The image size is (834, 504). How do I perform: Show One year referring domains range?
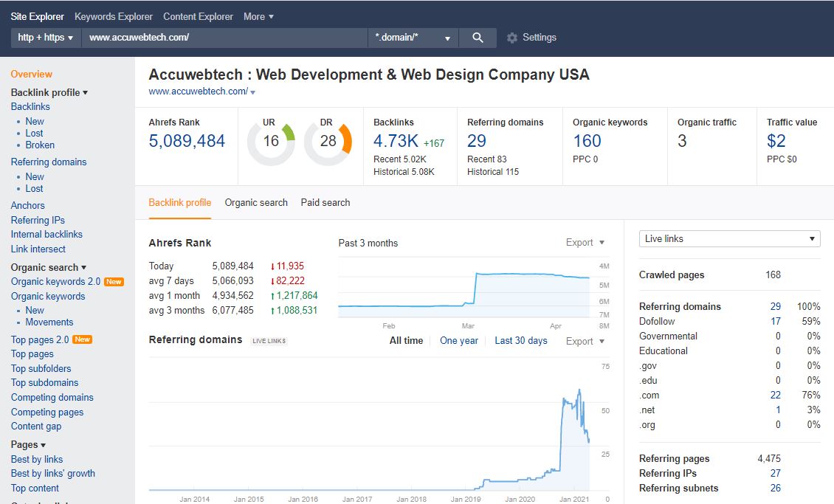(459, 341)
